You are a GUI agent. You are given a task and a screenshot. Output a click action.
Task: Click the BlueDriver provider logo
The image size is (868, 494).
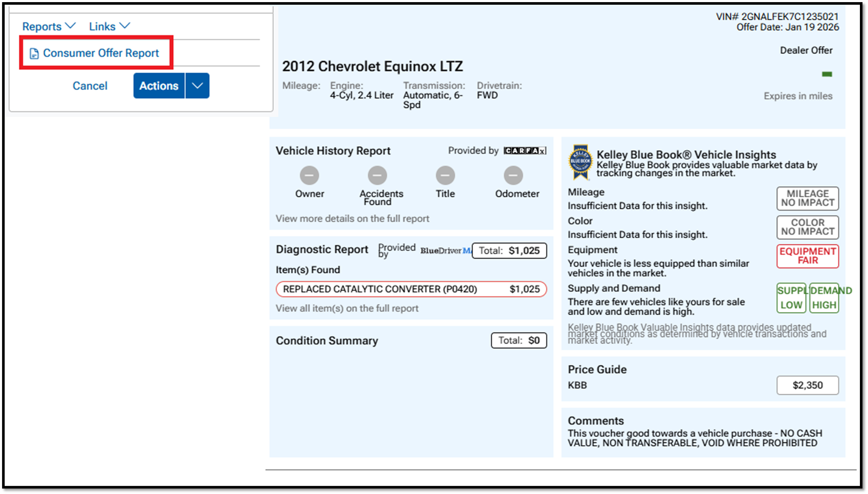click(x=445, y=251)
